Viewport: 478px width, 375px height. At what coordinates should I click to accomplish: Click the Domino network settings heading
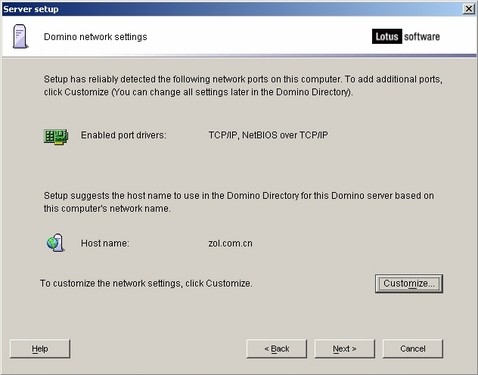pos(95,37)
